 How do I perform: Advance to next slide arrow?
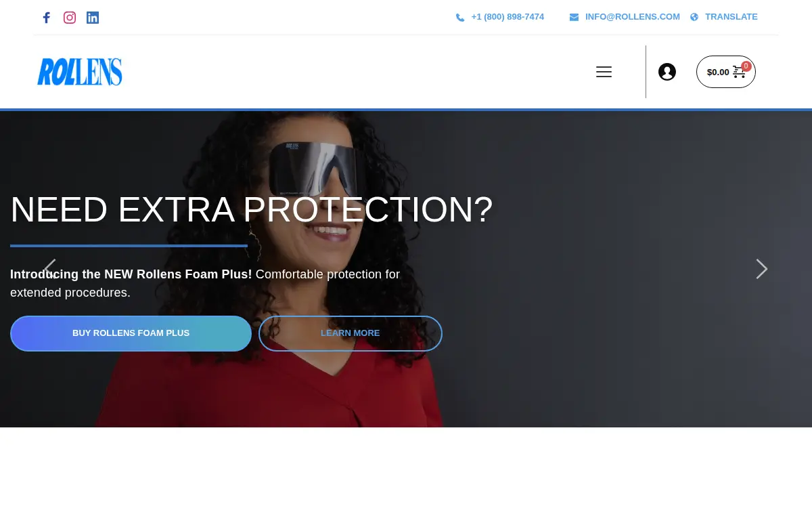point(762,269)
